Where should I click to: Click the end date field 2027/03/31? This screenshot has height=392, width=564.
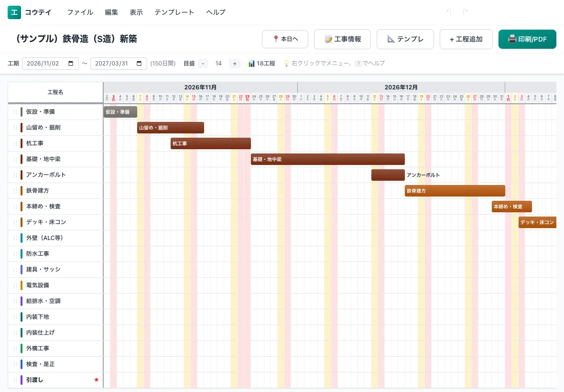tap(119, 64)
